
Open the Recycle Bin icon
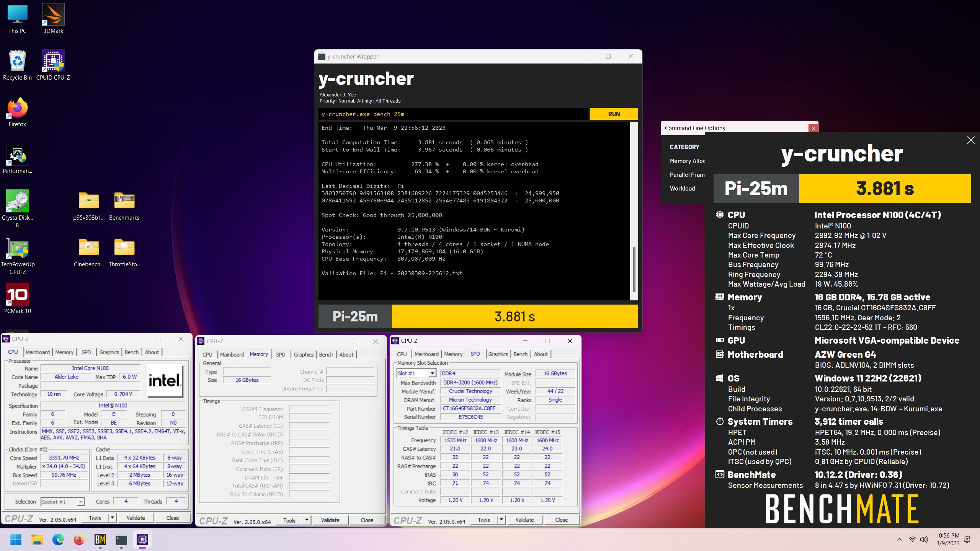[17, 66]
